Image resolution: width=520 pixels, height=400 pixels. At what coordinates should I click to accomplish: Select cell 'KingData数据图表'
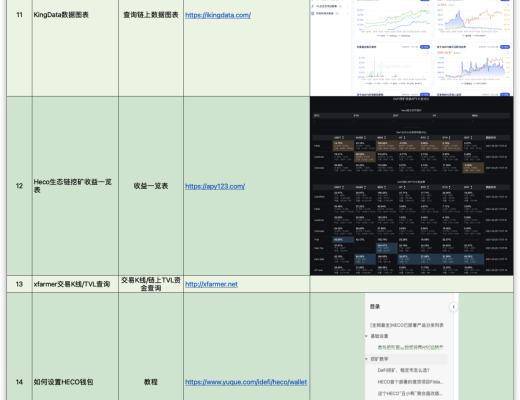click(75, 48)
